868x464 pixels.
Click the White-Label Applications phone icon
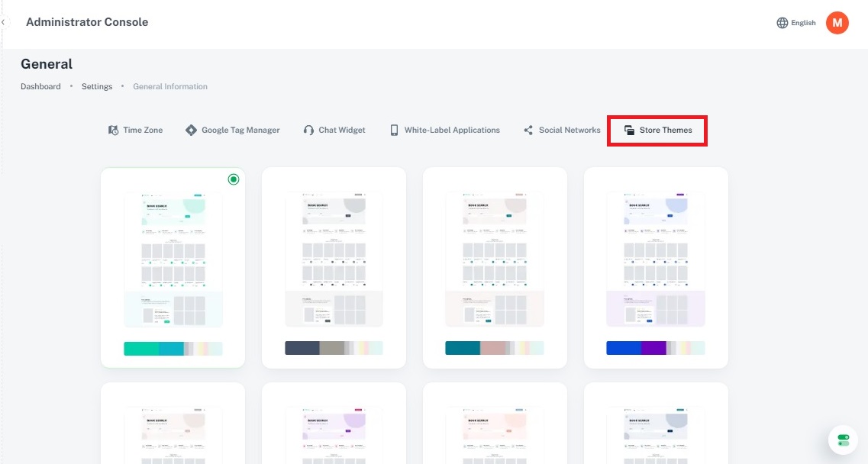394,130
